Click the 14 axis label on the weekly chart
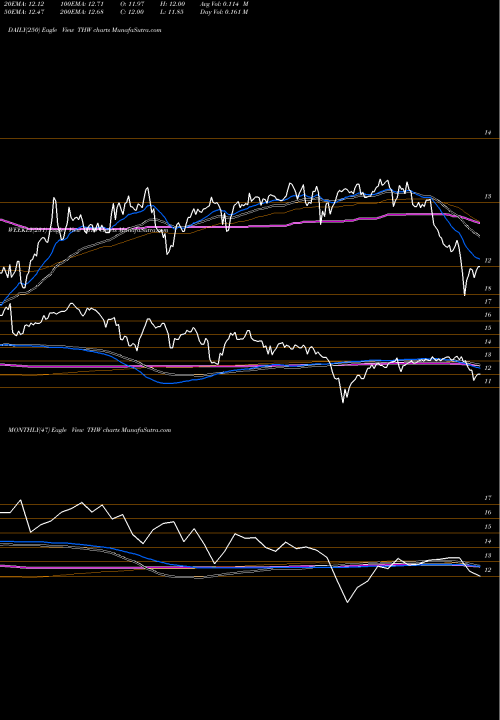This screenshot has height=720, width=500. click(488, 342)
